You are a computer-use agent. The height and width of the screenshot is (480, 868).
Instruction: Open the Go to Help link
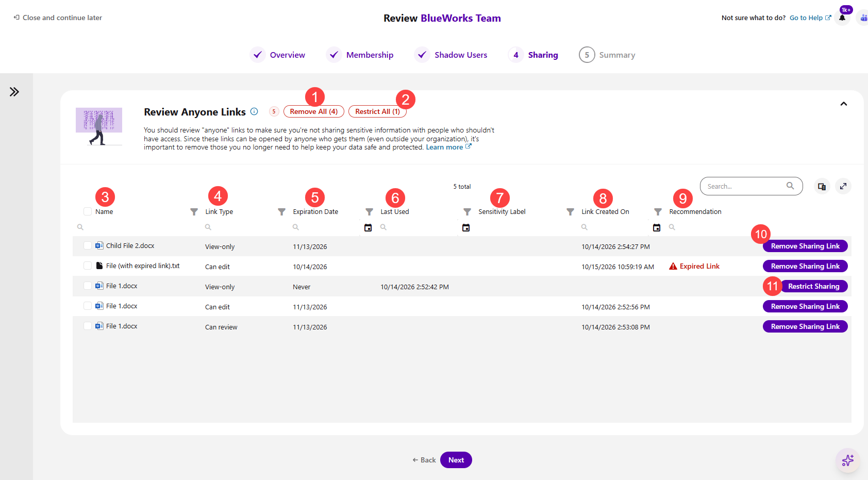click(x=810, y=18)
